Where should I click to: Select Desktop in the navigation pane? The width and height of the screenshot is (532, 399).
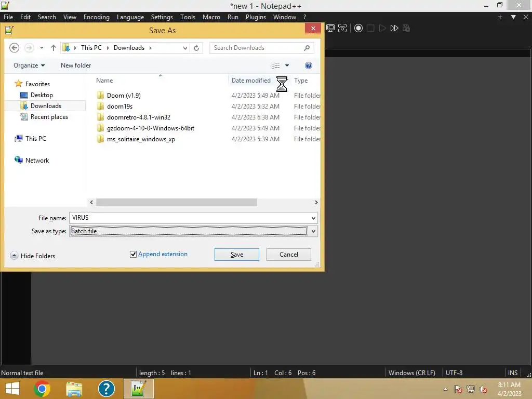click(x=42, y=95)
